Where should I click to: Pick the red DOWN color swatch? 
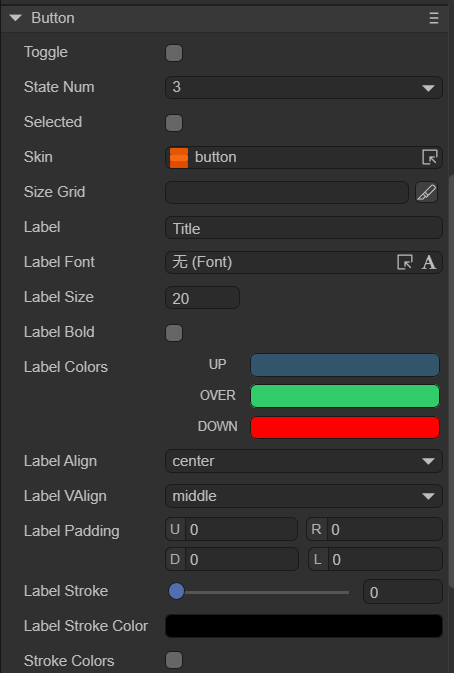tap(345, 427)
